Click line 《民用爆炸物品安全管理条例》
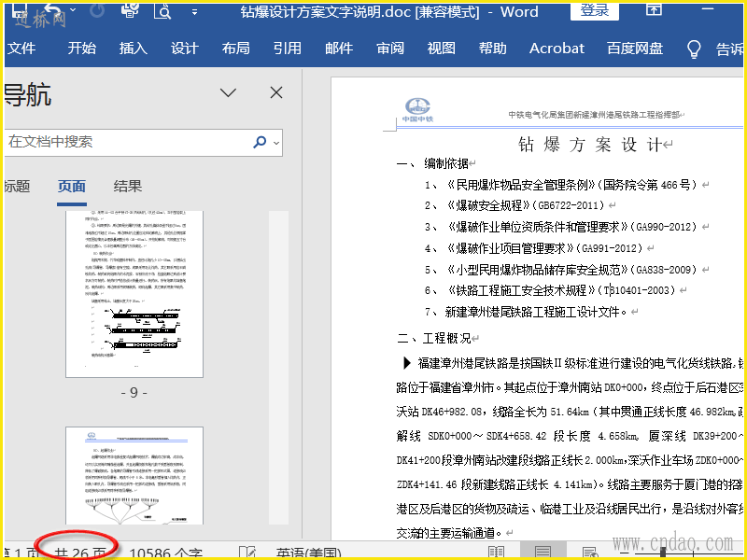The width and height of the screenshot is (747, 560). (520, 185)
